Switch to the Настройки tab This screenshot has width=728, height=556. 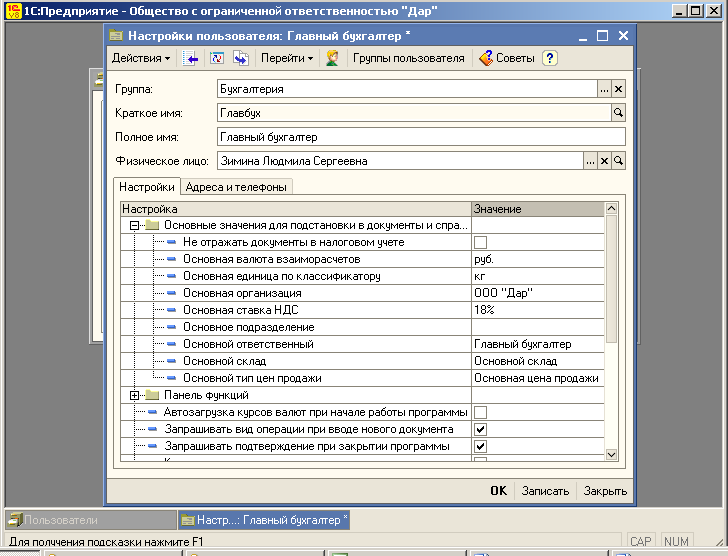(x=147, y=187)
